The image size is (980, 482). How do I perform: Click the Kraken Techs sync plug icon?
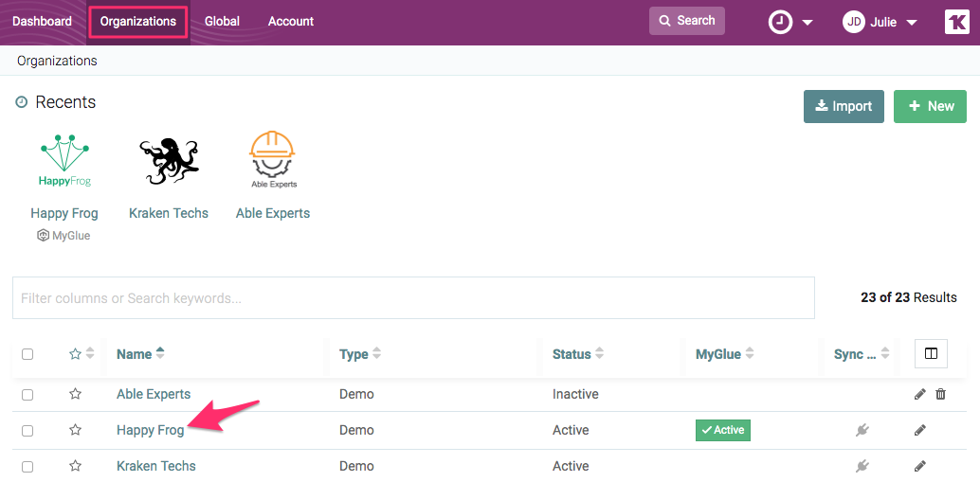(x=862, y=466)
